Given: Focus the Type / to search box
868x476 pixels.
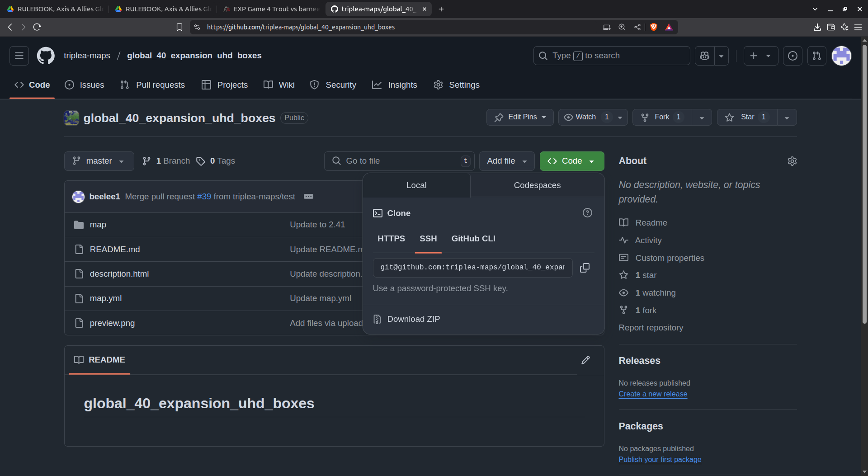Looking at the screenshot, I should pos(612,56).
